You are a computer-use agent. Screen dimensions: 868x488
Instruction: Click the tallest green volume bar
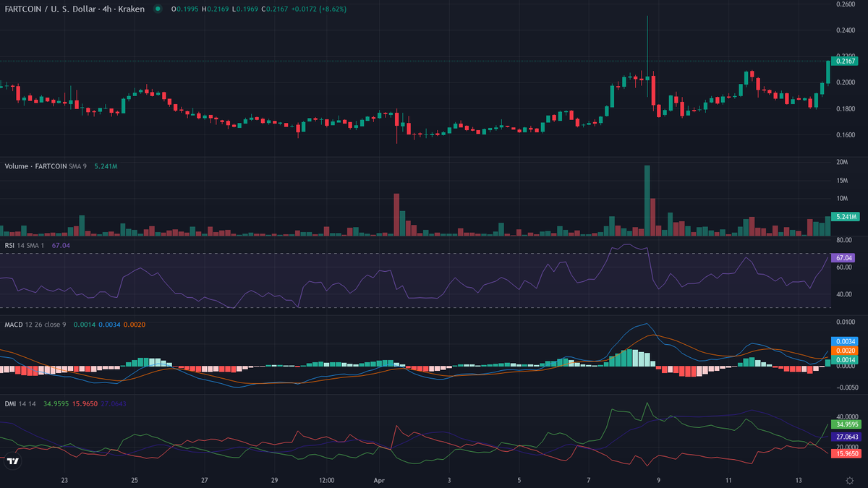pyautogui.click(x=647, y=200)
